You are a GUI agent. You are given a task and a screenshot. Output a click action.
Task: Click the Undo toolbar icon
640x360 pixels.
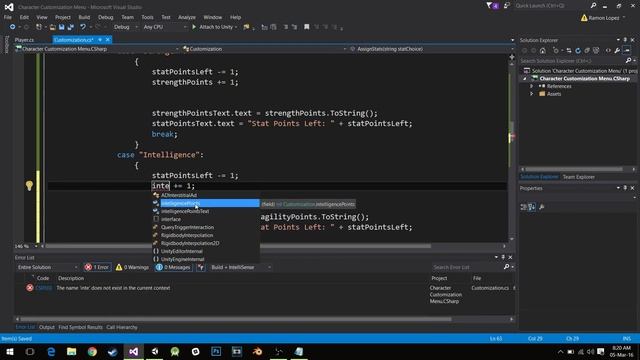coord(83,27)
